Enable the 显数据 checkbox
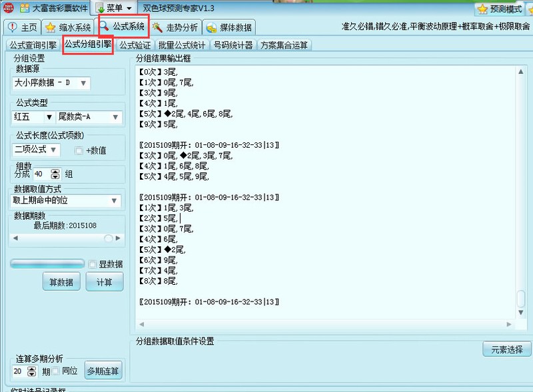Viewport: 533px width, 392px height. [x=92, y=263]
